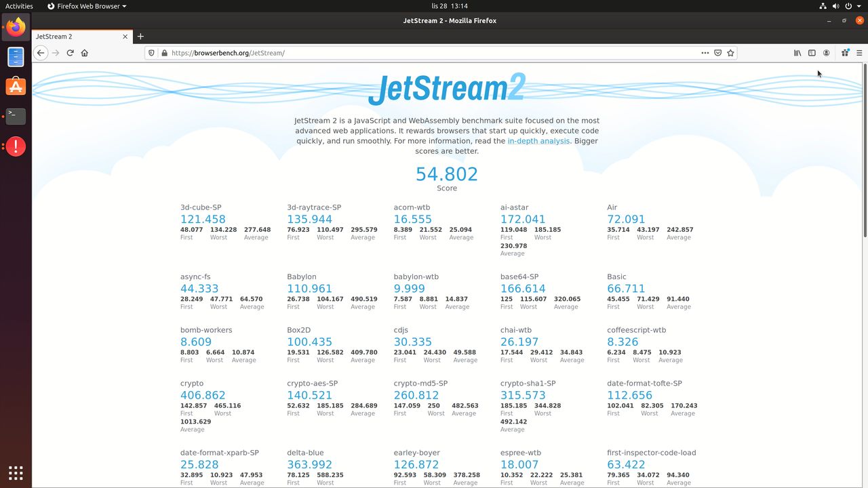Open Files manager in dock
Screen dimensions: 868x488
[16, 57]
